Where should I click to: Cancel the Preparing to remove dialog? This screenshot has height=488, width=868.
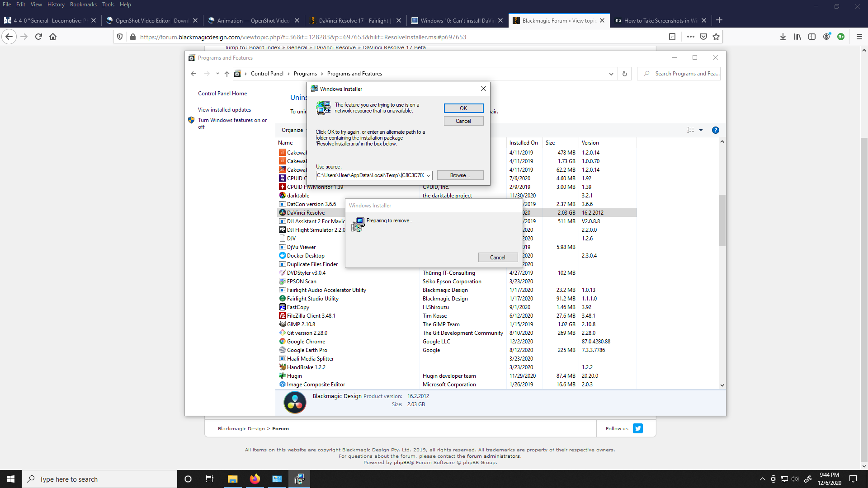point(498,258)
